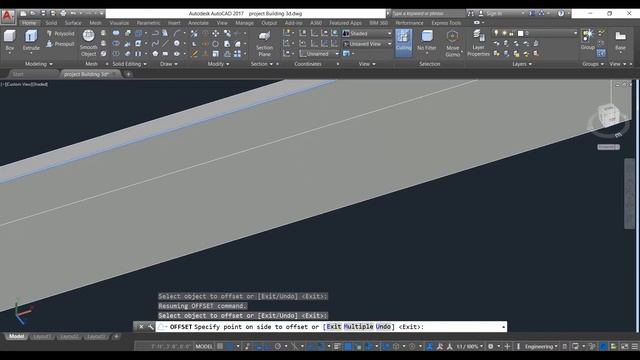The image size is (640, 360).
Task: Click the Print icon in quick access toolbar
Action: [x=63, y=13]
